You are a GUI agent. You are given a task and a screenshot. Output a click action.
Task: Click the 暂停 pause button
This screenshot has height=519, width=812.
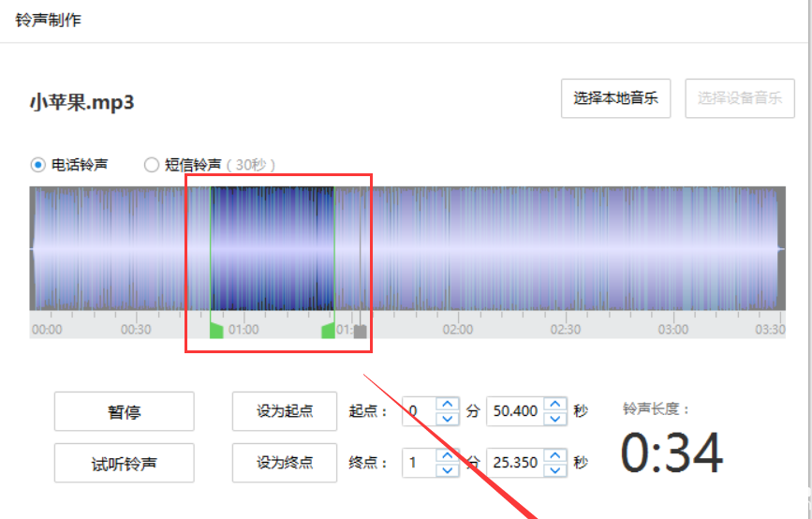click(x=125, y=411)
